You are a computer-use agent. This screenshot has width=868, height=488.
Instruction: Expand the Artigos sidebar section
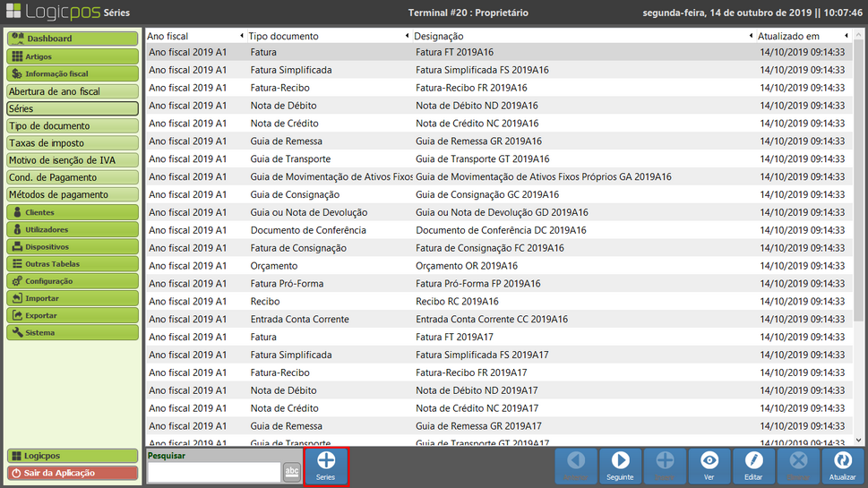72,56
